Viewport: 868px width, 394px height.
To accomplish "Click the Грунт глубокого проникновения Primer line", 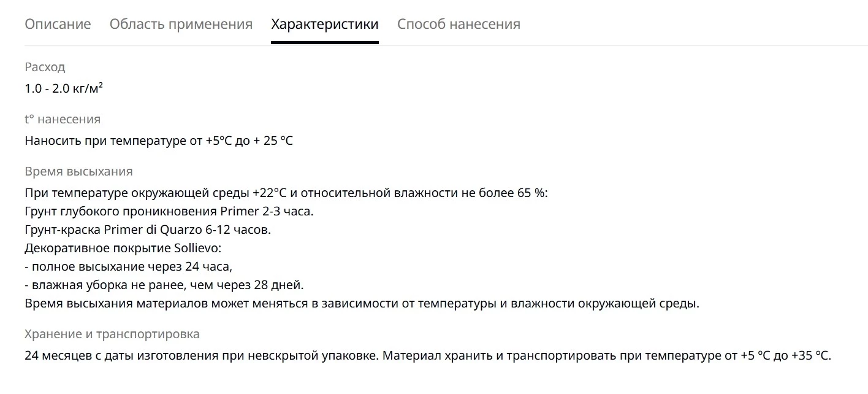I will [x=169, y=211].
